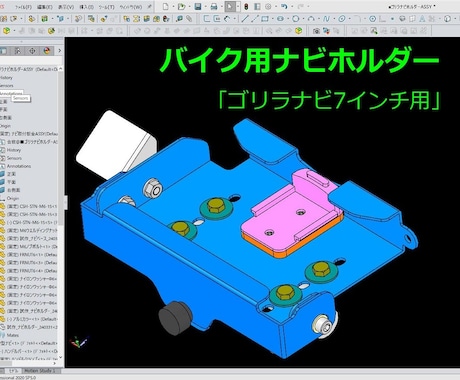Click the camera snapshot icon

[316, 31]
